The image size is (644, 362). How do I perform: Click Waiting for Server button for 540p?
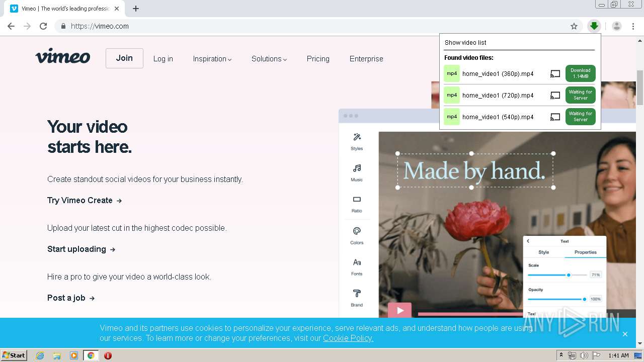coord(581,117)
